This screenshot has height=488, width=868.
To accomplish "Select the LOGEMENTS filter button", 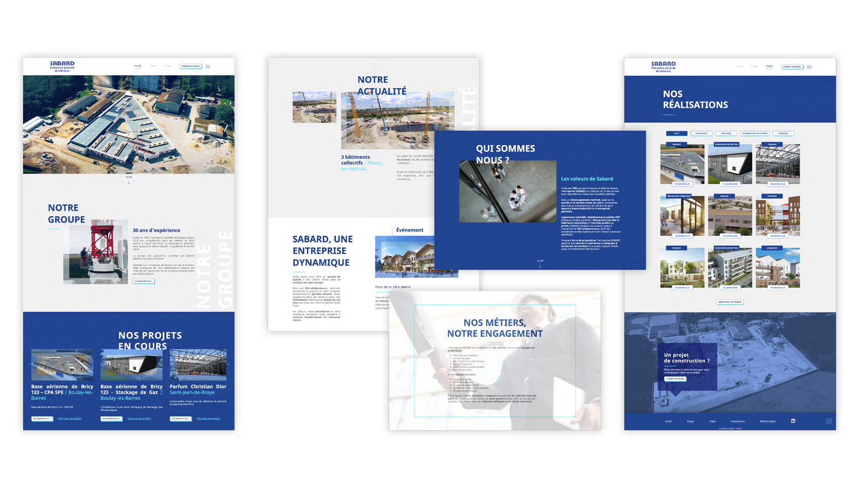I will point(702,133).
